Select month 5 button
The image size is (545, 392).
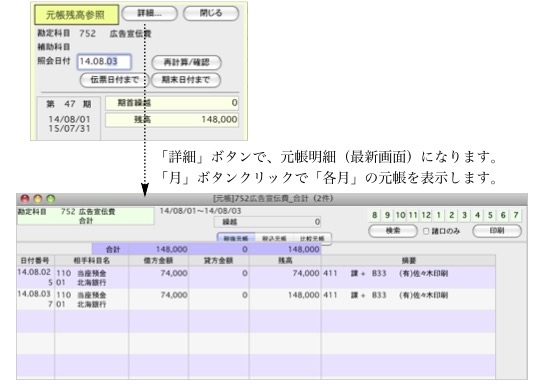[490, 215]
